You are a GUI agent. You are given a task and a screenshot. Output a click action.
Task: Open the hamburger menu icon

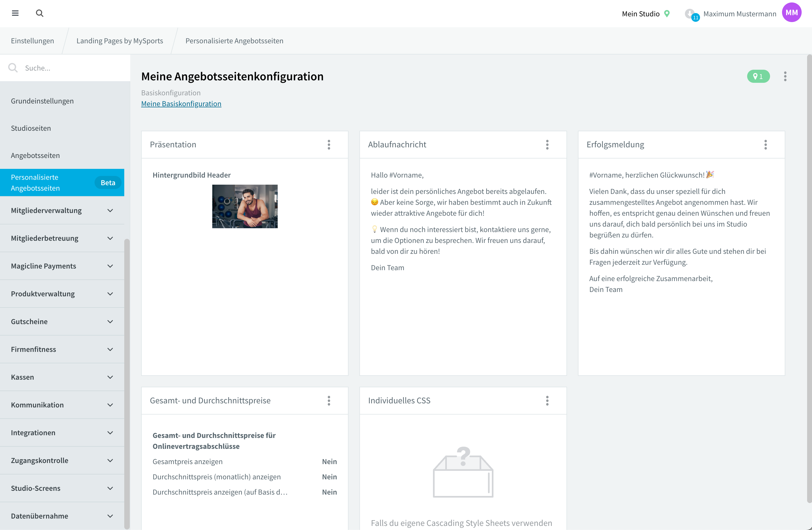(15, 13)
